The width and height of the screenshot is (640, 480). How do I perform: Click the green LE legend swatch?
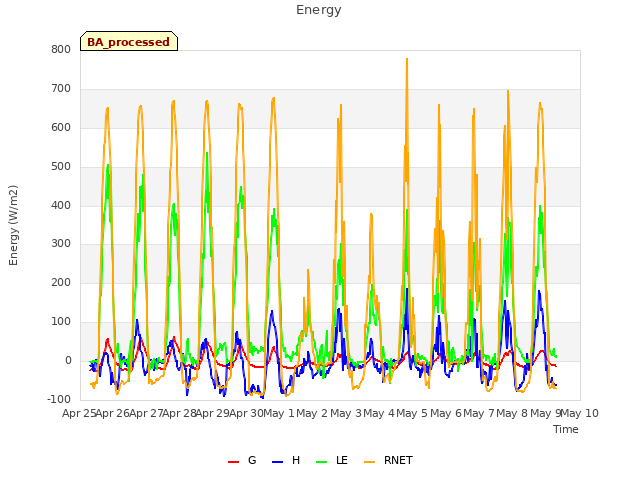(322, 462)
